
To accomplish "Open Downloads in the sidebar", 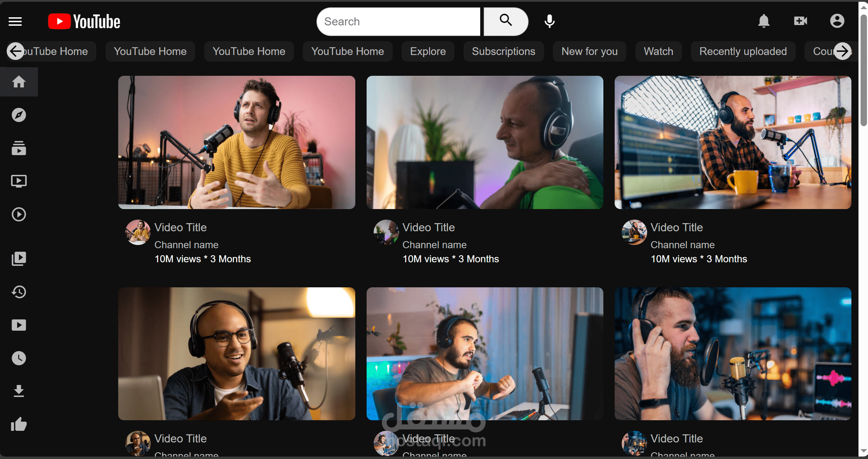I will pyautogui.click(x=19, y=391).
